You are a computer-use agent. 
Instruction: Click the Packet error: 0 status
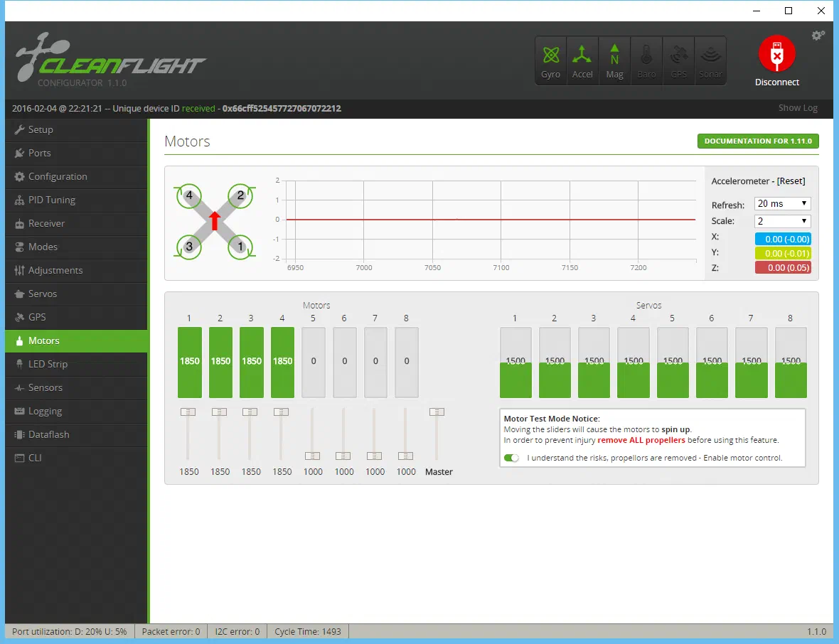click(x=171, y=632)
